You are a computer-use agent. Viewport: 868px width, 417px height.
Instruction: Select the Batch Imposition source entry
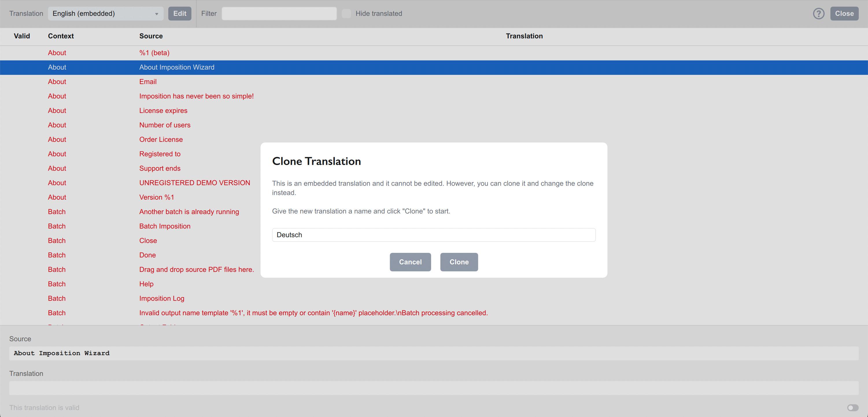point(165,226)
